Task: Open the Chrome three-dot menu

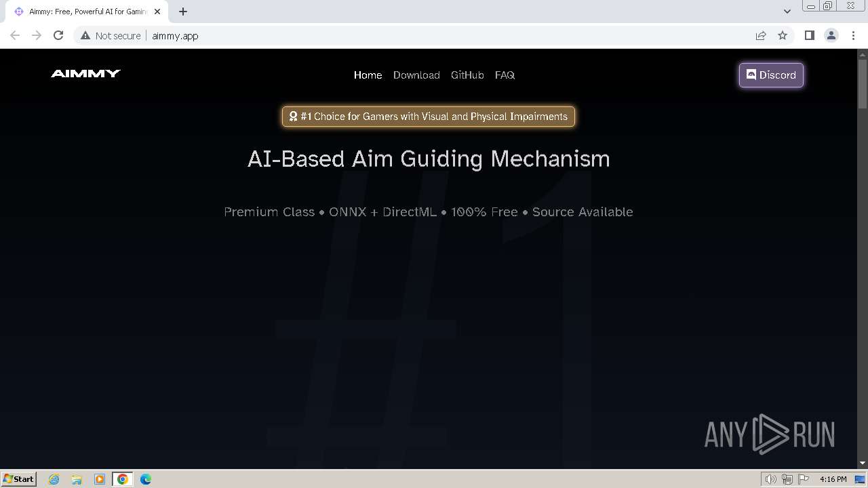Action: point(853,36)
